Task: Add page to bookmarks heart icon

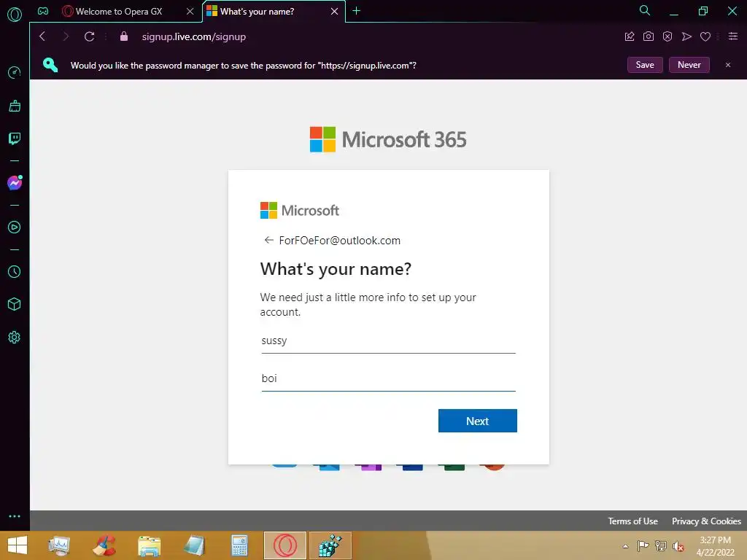Action: tap(705, 36)
